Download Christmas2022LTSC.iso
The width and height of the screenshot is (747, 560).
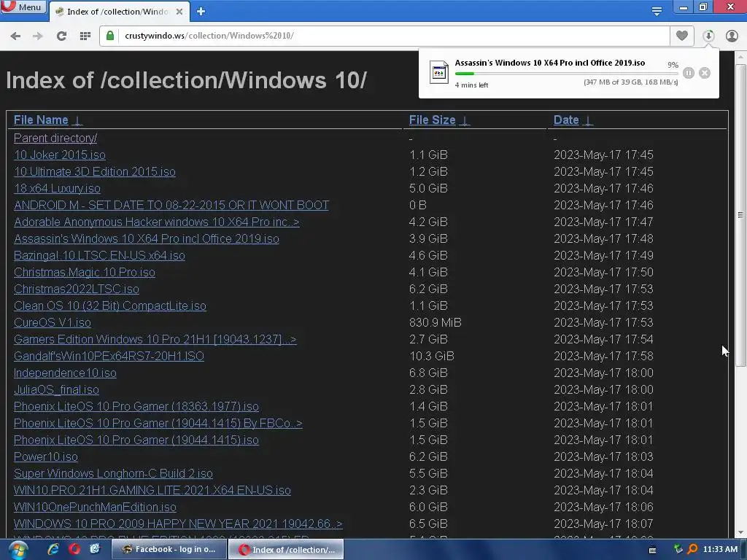[76, 289]
